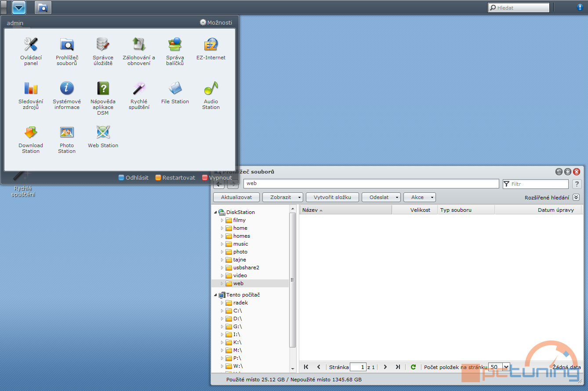Open file browser help question mark

(577, 184)
